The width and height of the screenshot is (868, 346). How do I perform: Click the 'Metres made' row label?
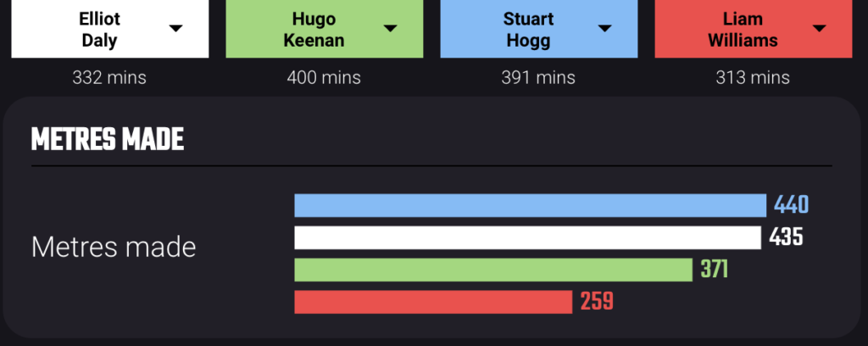(114, 247)
